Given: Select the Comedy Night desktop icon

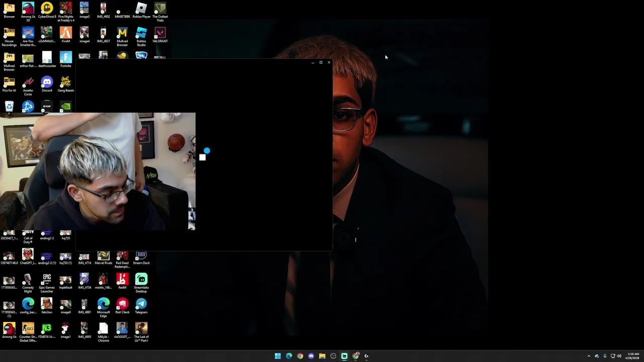Looking at the screenshot, I should tap(28, 283).
